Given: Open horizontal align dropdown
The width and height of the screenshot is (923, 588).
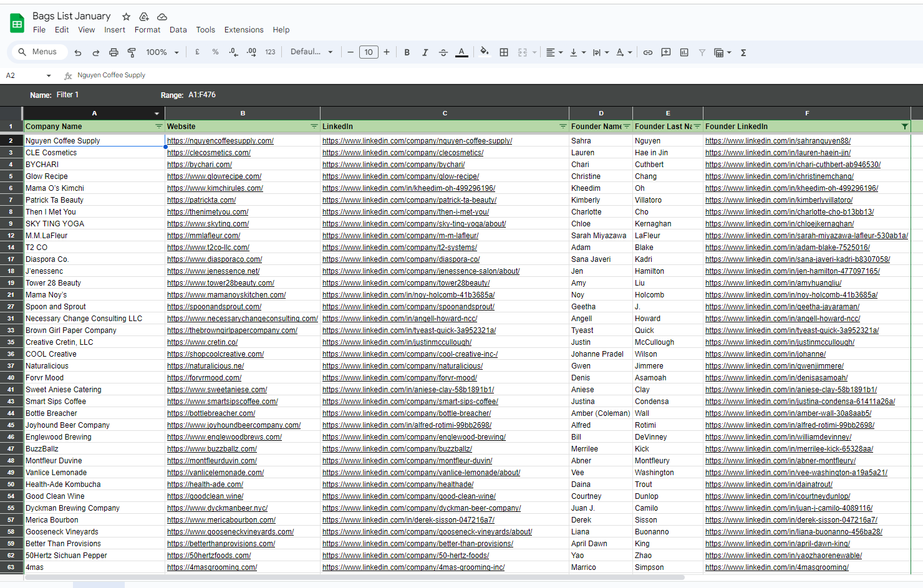Looking at the screenshot, I should [x=554, y=52].
